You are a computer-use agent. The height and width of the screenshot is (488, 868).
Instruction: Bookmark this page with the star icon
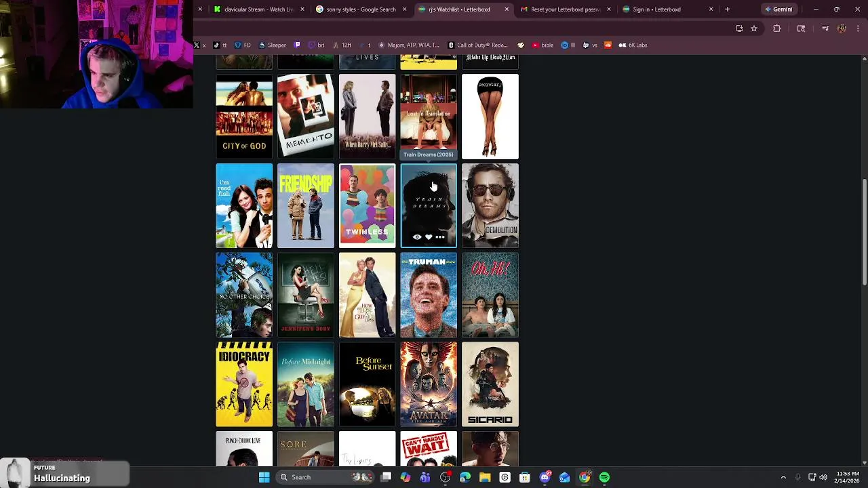pos(753,28)
